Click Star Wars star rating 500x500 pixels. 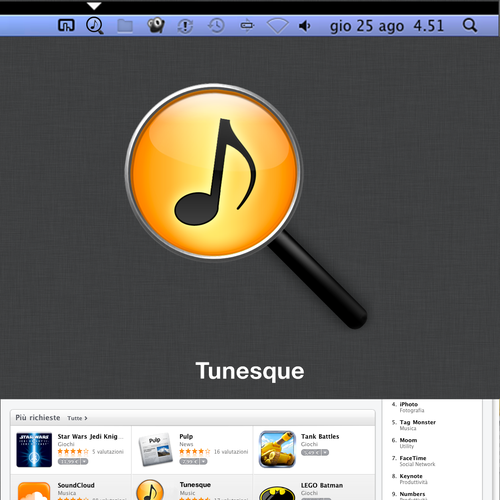coord(73,452)
